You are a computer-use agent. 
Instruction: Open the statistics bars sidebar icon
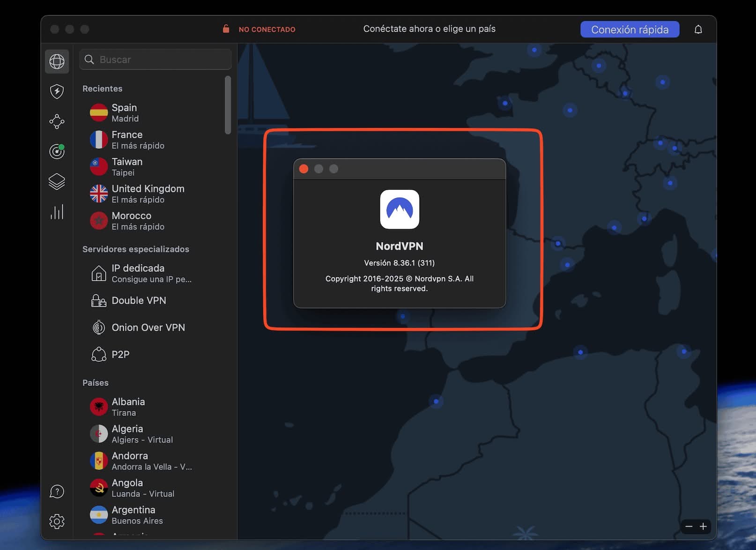point(57,212)
